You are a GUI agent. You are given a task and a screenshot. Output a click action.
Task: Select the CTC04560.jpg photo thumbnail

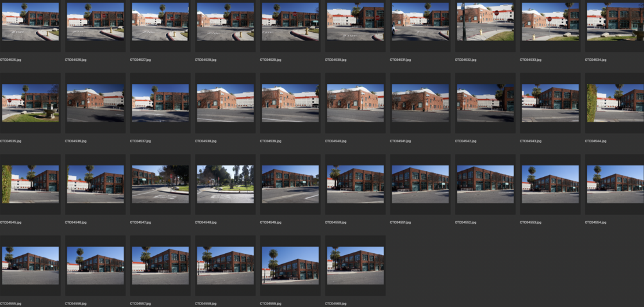pos(355,266)
